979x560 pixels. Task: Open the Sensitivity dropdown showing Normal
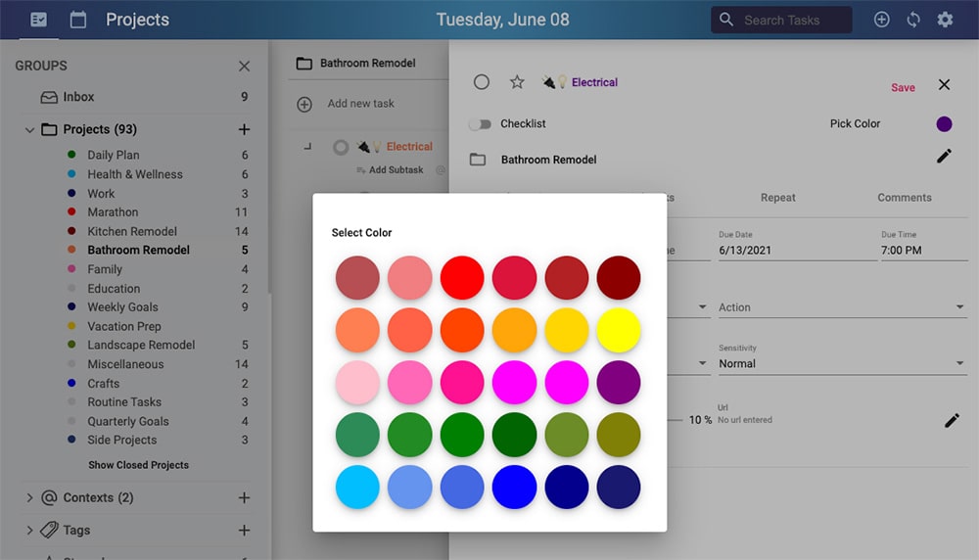tap(841, 363)
